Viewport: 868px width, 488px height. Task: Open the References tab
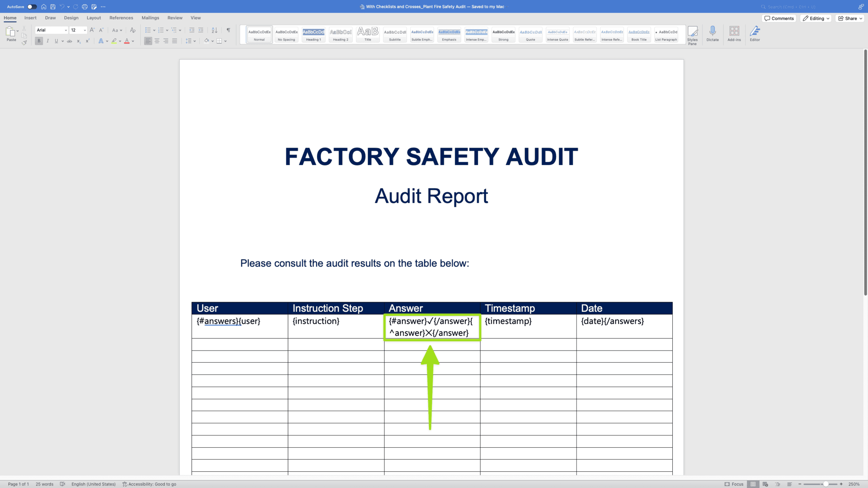pos(121,18)
